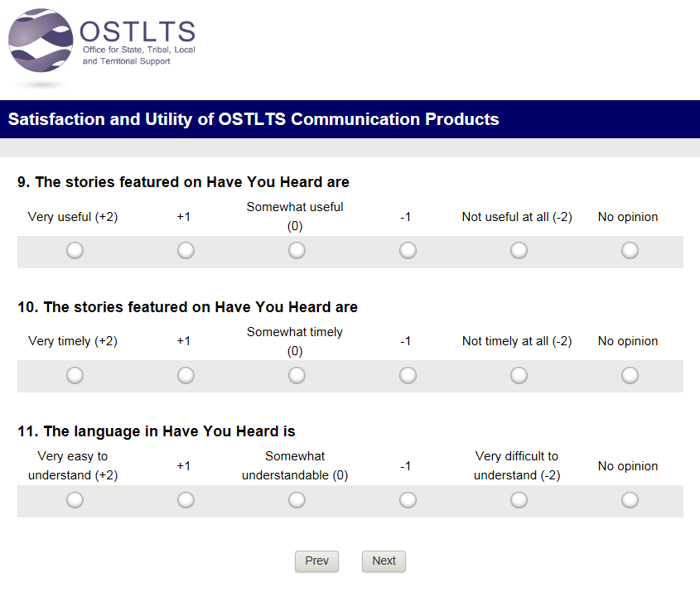The image size is (700, 592).
Task: Select 'Somewhat timely (0)' radio button
Action: (x=297, y=376)
